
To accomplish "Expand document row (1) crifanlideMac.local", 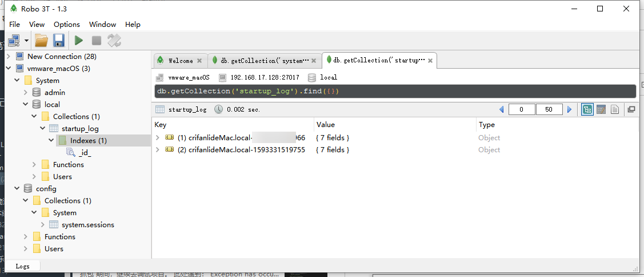I will coord(158,137).
